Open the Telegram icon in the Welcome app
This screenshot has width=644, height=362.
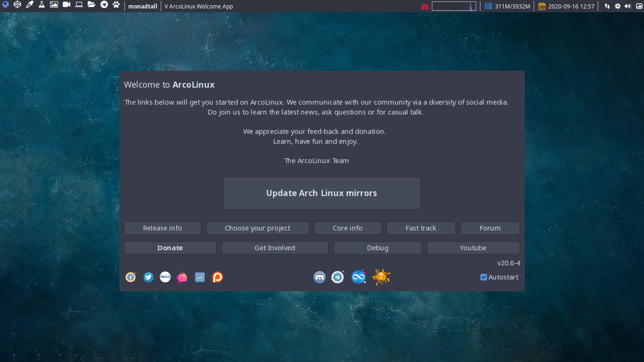pos(338,277)
